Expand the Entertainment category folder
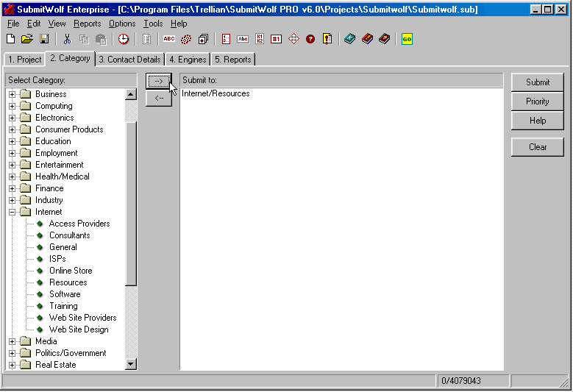 pyautogui.click(x=12, y=165)
